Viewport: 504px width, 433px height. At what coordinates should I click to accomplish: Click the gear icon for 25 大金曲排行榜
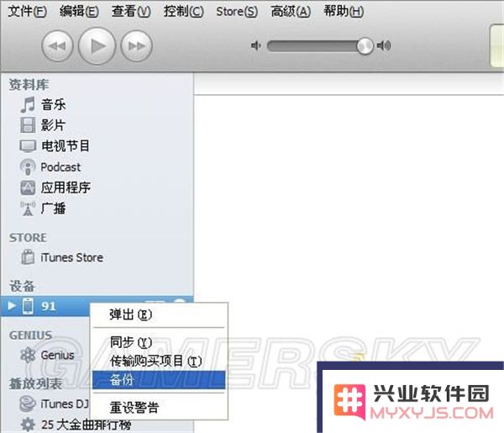pyautogui.click(x=28, y=425)
